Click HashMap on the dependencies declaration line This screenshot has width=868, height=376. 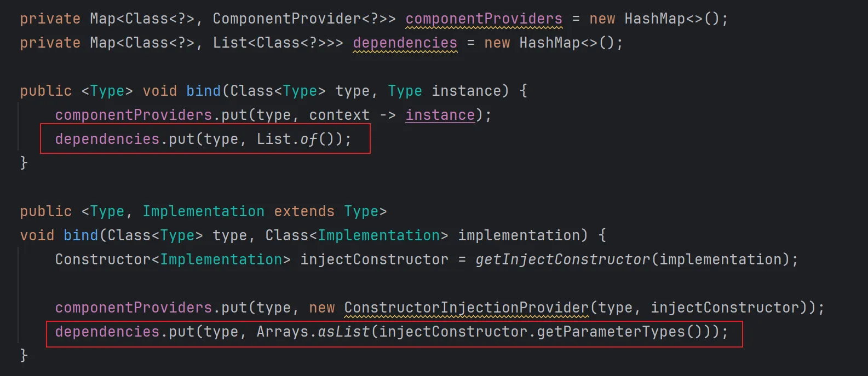point(549,43)
